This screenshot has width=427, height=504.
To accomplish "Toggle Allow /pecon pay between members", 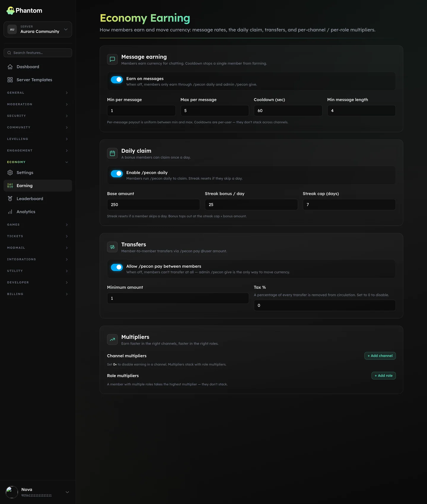I will pyautogui.click(x=117, y=267).
